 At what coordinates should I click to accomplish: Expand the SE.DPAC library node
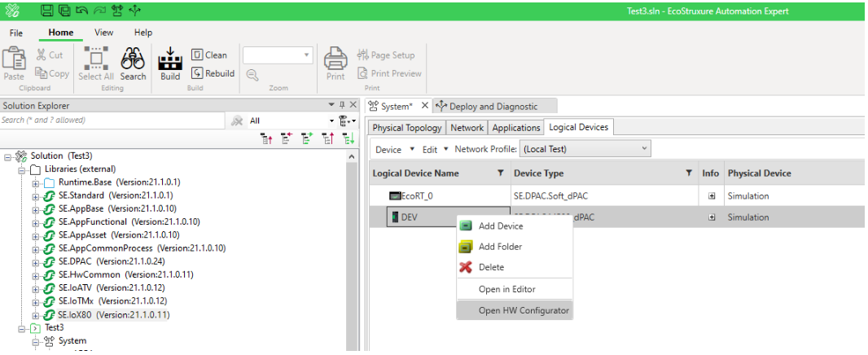[36, 262]
